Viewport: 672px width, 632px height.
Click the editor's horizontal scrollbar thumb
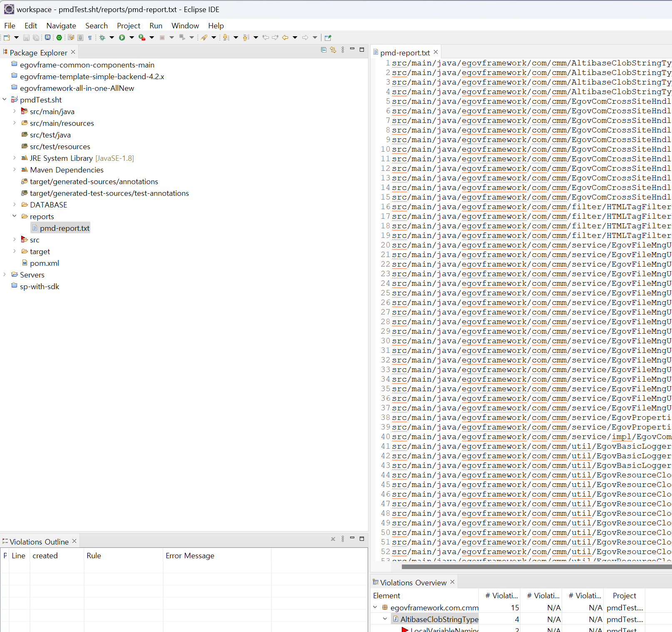537,567
